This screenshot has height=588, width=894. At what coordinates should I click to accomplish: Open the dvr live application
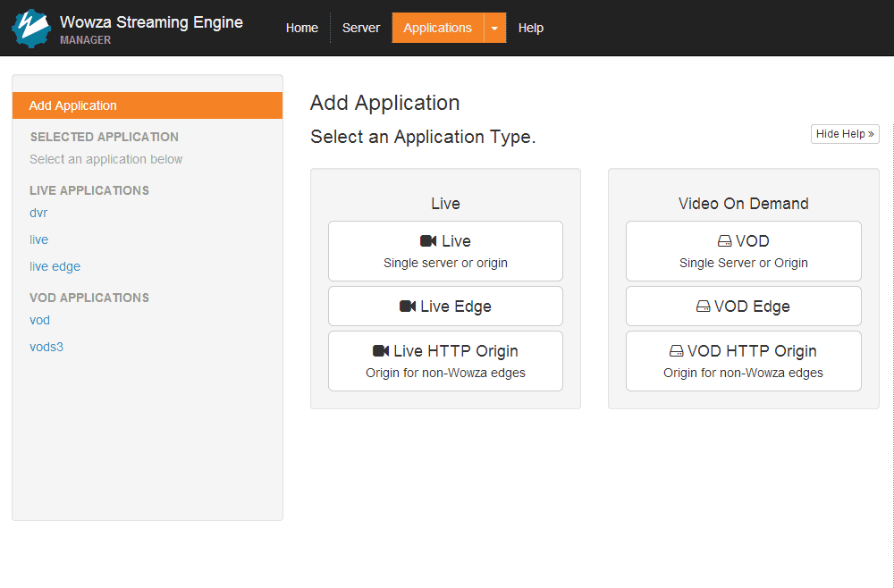pos(38,213)
